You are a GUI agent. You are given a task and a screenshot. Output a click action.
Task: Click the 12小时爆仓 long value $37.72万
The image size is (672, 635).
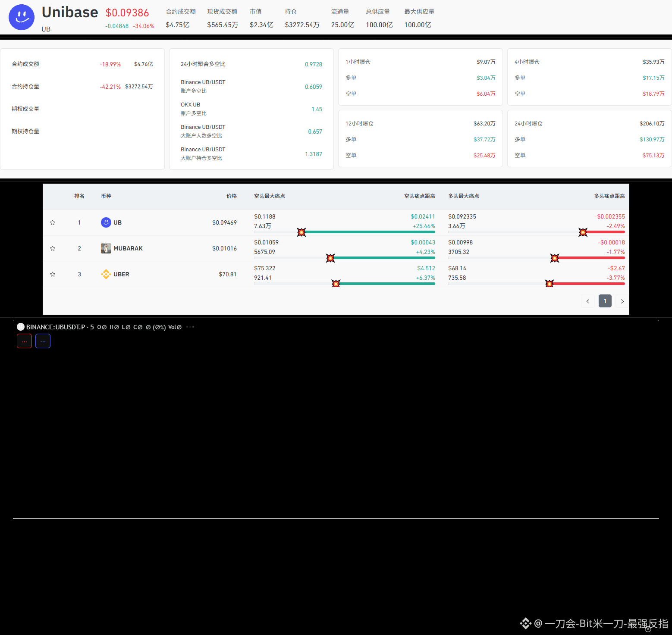tap(484, 140)
